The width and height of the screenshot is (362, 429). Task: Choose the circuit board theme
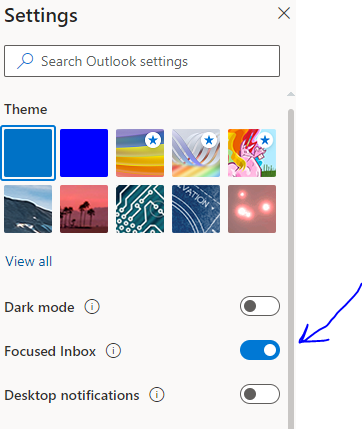click(x=140, y=209)
